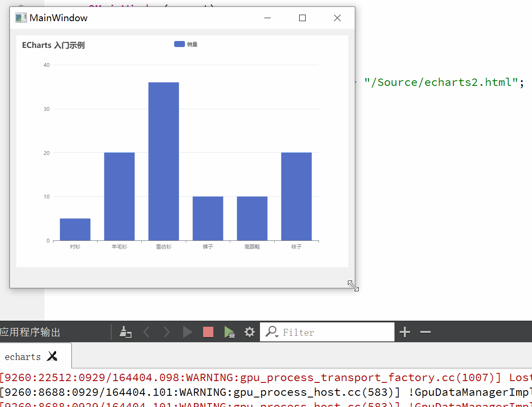Maximize the MainWindow window
This screenshot has height=407, width=532.
302,18
